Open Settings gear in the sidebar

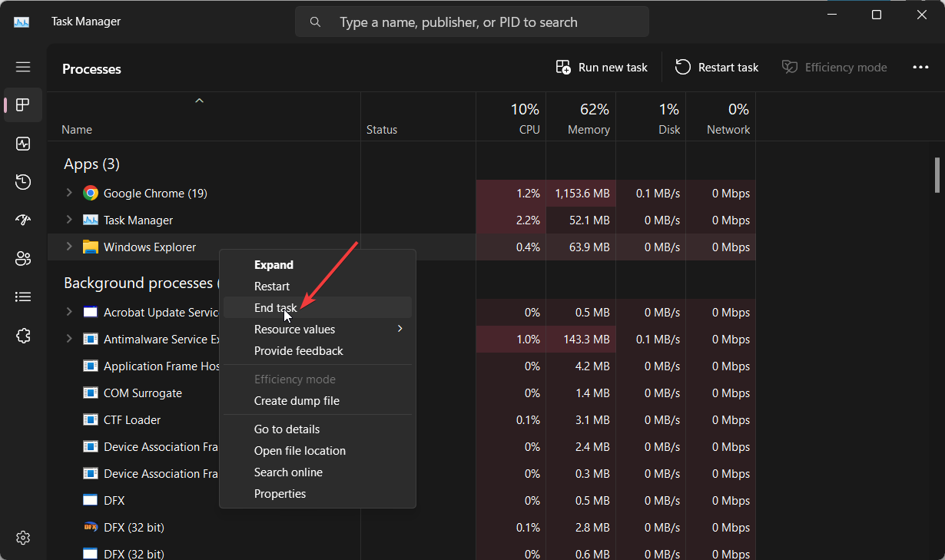[x=23, y=537]
